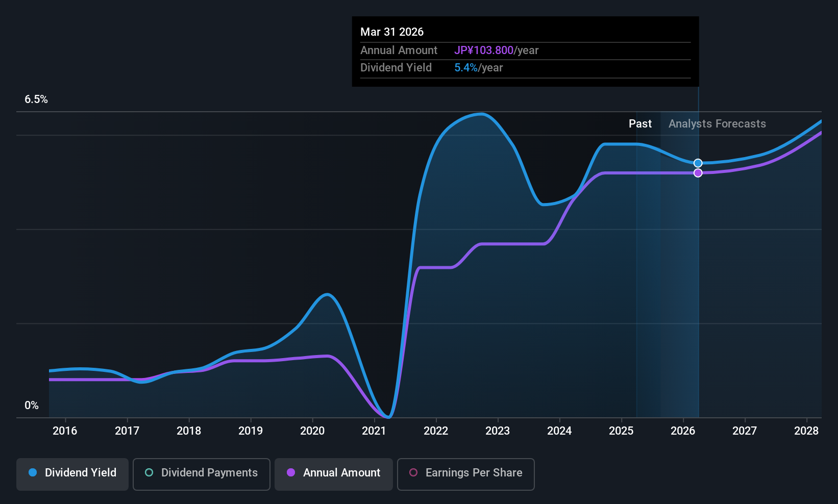Click the pink Earnings Per Share circle
The width and height of the screenshot is (838, 504).
point(413,472)
